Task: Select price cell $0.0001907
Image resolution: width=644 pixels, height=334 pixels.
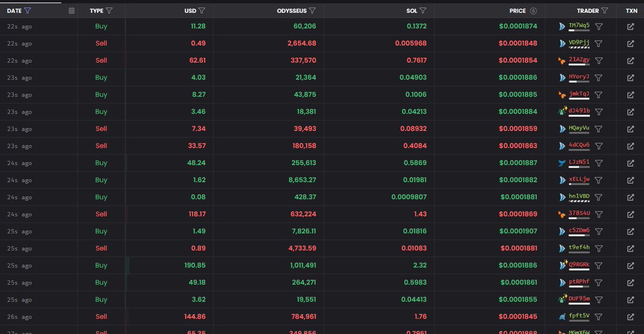Action: tap(518, 231)
